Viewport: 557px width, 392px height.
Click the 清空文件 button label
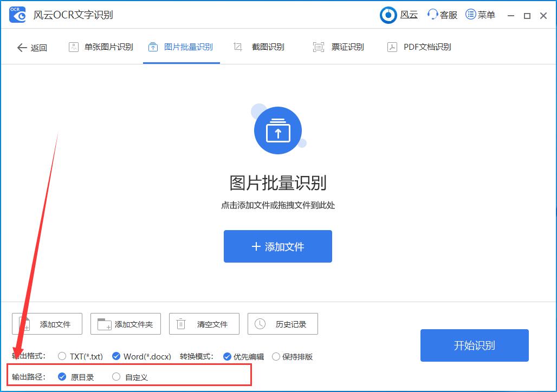point(212,324)
